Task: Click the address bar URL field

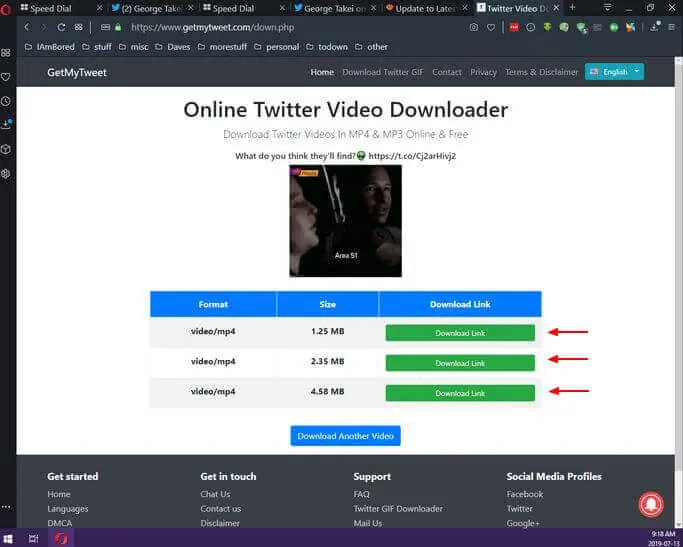Action: coord(287,27)
